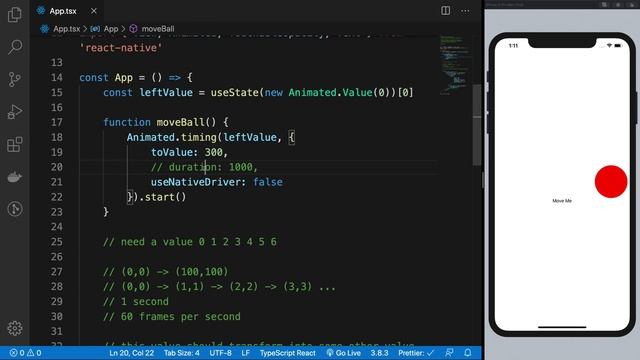Open the Source Control view

tap(15, 79)
